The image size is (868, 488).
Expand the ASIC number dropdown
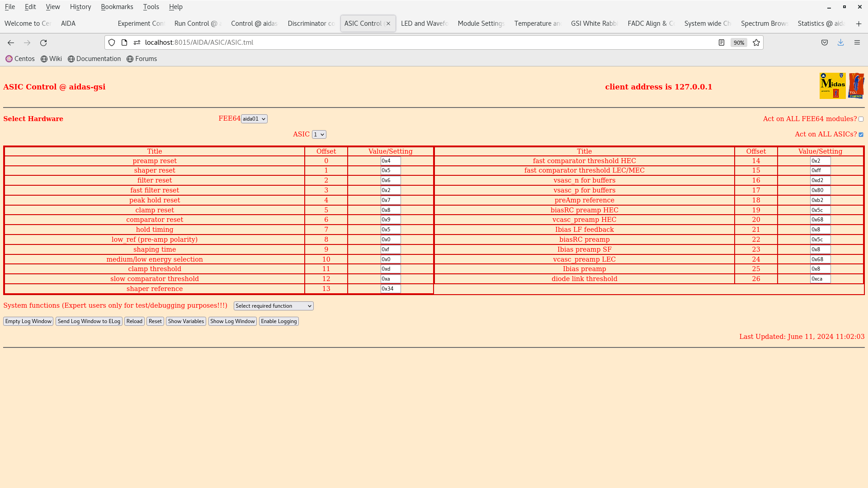[319, 135]
